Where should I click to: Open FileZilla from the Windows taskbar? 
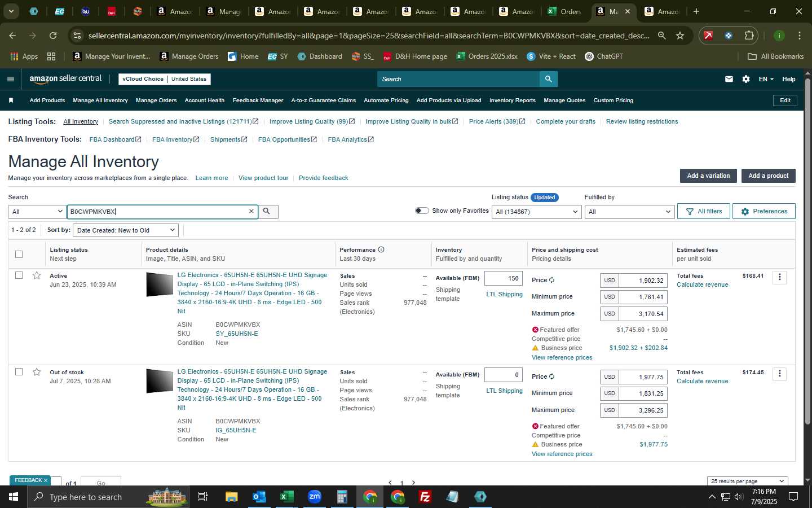(425, 497)
